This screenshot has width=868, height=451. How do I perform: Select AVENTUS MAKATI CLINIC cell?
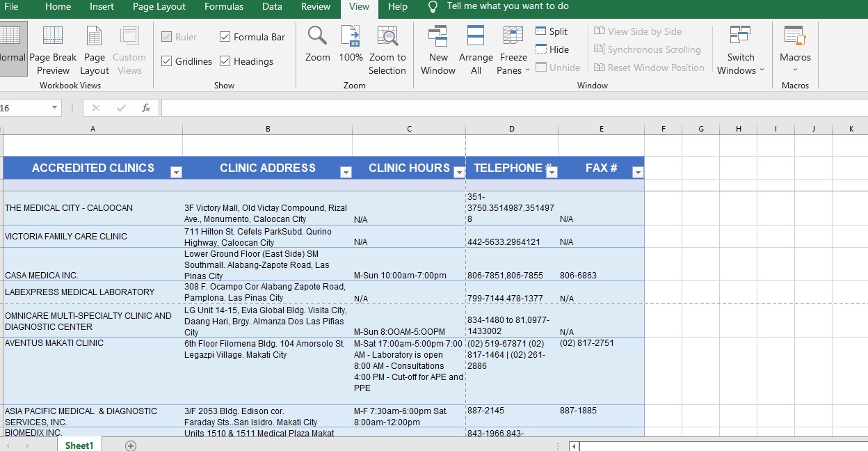coord(93,371)
